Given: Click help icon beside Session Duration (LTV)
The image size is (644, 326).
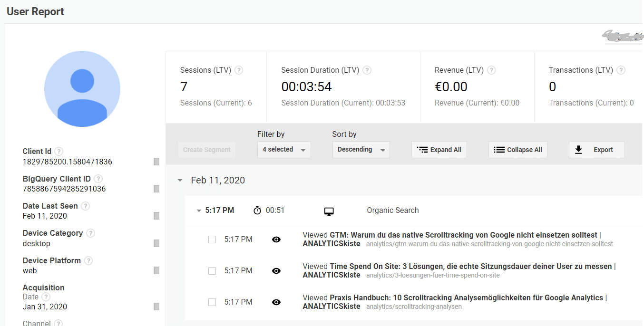Looking at the screenshot, I should (367, 70).
